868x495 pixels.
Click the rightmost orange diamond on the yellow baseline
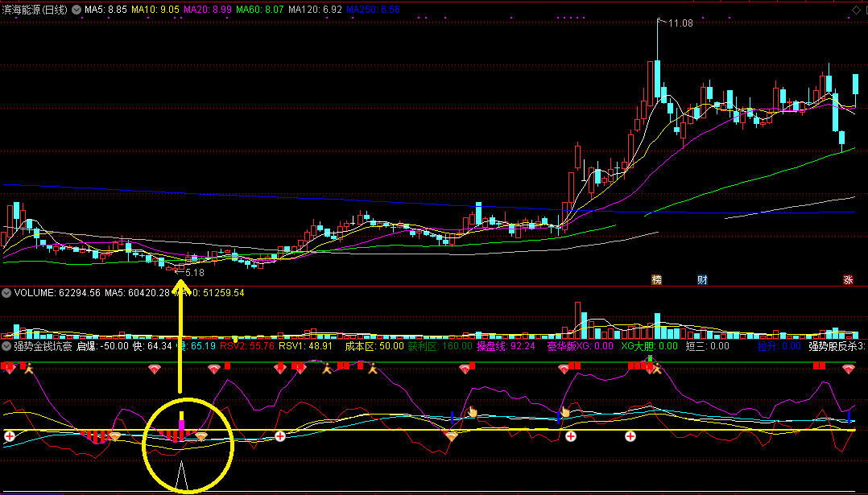452,436
